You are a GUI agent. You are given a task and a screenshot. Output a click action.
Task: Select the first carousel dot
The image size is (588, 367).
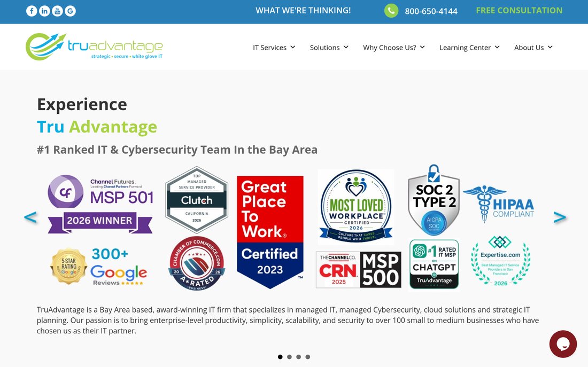280,357
